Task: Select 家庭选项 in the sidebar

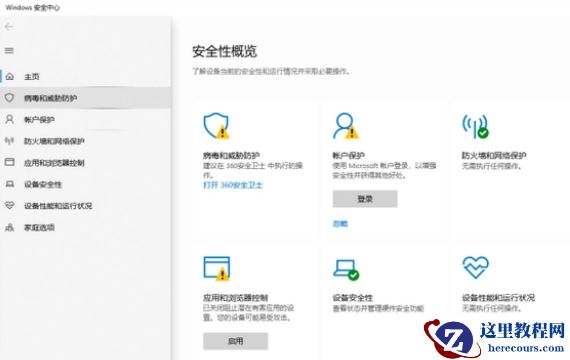Action: pos(85,228)
